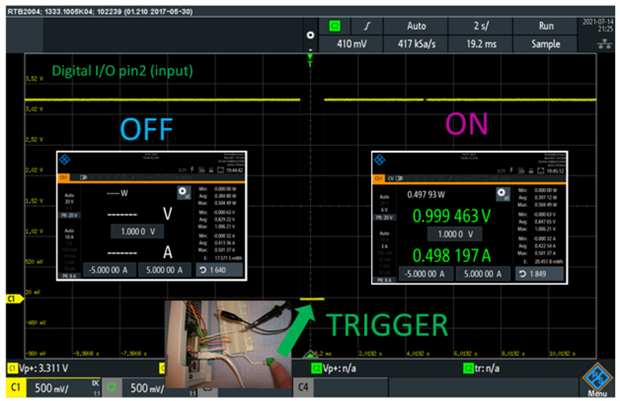The width and height of the screenshot is (620, 401).
Task: Enable the C4 channel
Action: pyautogui.click(x=303, y=387)
